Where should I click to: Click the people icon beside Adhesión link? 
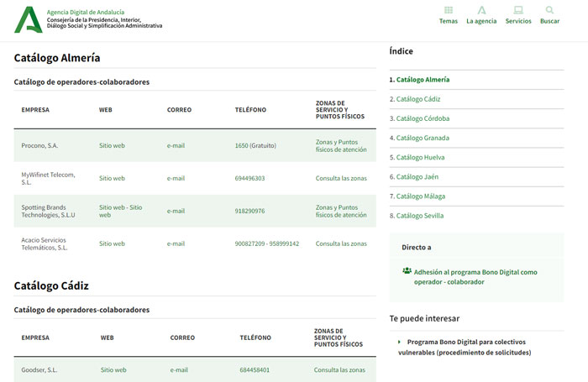(407, 271)
